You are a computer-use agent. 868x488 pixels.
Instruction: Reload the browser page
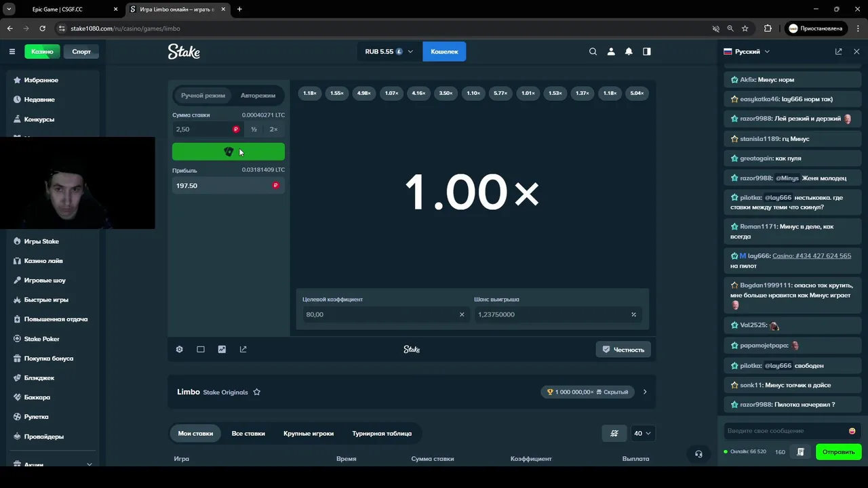[42, 28]
